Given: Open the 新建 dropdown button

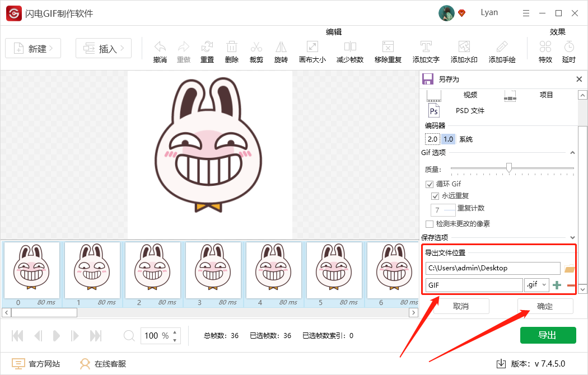Looking at the screenshot, I should coord(33,48).
